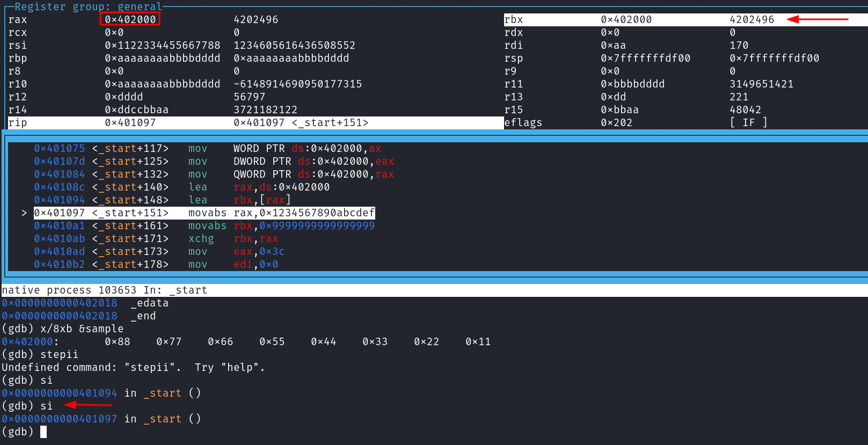Viewport: 868px width, 445px height.
Task: Click address 0x401075 in the disassembly
Action: coord(59,149)
